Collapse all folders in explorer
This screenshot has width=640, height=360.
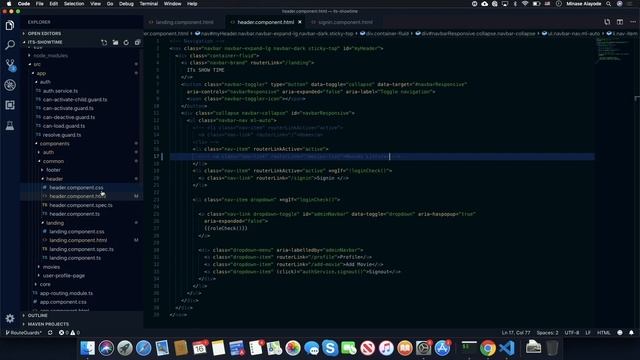pyautogui.click(x=137, y=42)
